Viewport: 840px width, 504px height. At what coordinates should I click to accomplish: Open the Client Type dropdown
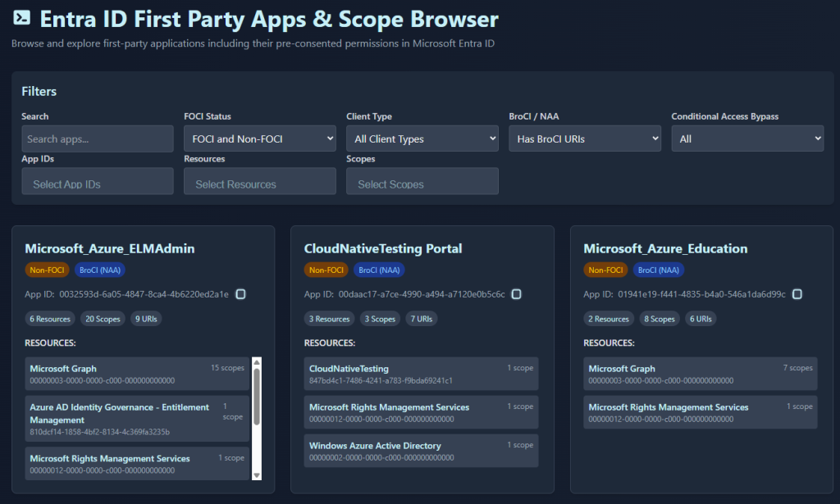(422, 138)
